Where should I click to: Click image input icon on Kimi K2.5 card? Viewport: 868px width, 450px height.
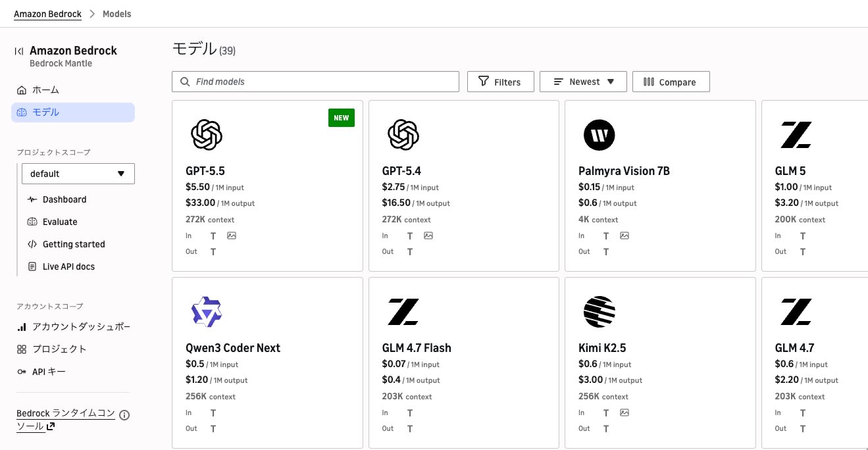pos(625,413)
